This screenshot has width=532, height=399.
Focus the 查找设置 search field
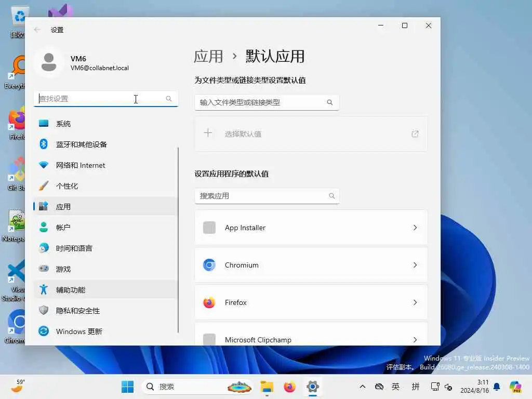[105, 99]
